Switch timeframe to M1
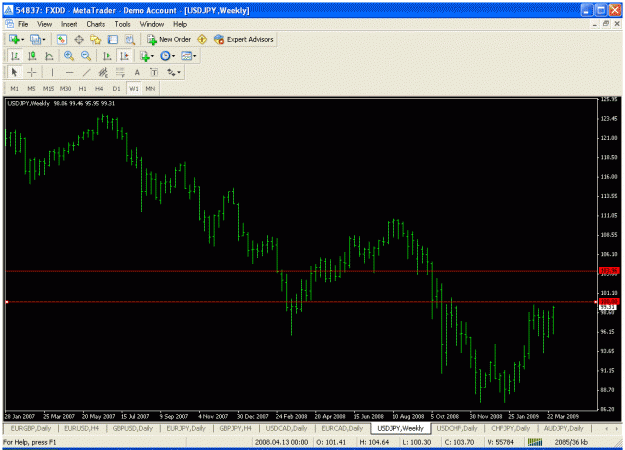 (x=14, y=88)
